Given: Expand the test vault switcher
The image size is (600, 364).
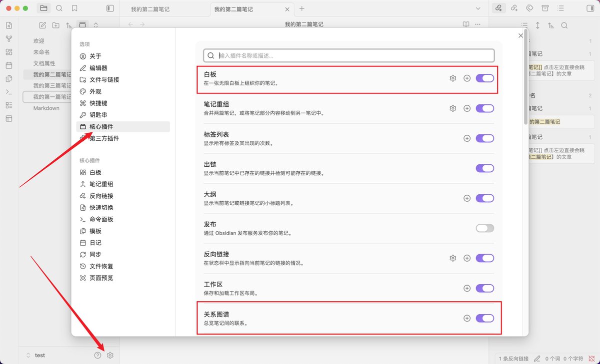Looking at the screenshot, I should (35, 355).
